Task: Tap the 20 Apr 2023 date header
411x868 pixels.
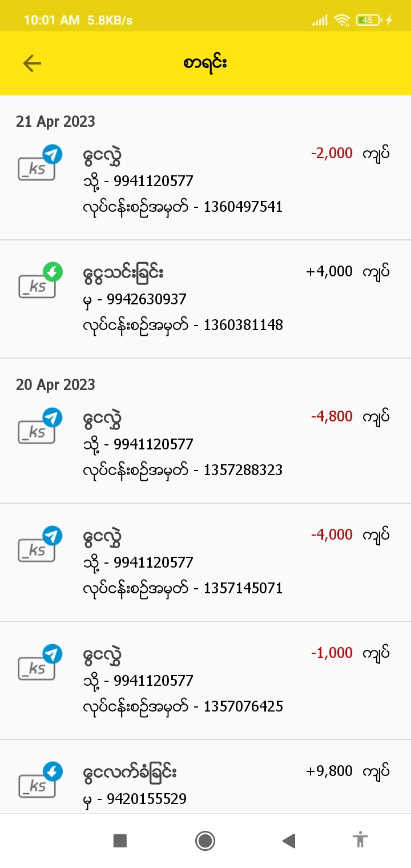Action: pyautogui.click(x=55, y=385)
